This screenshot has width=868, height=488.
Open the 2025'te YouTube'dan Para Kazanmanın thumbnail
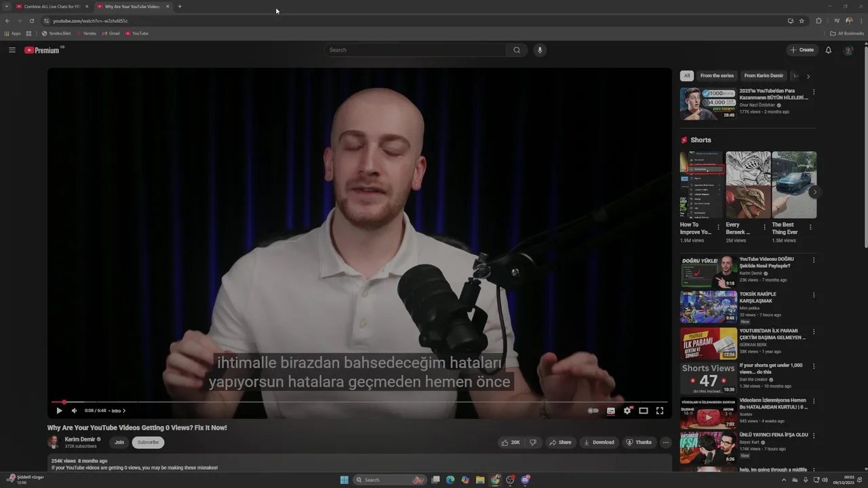click(x=709, y=104)
